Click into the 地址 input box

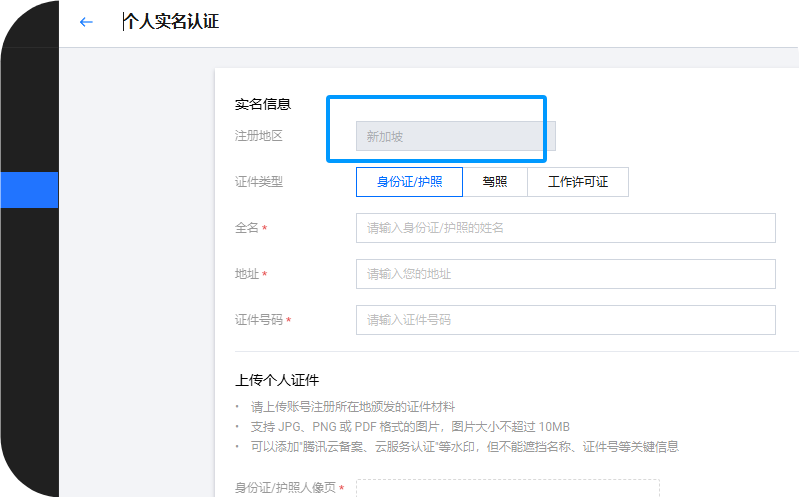click(x=565, y=274)
